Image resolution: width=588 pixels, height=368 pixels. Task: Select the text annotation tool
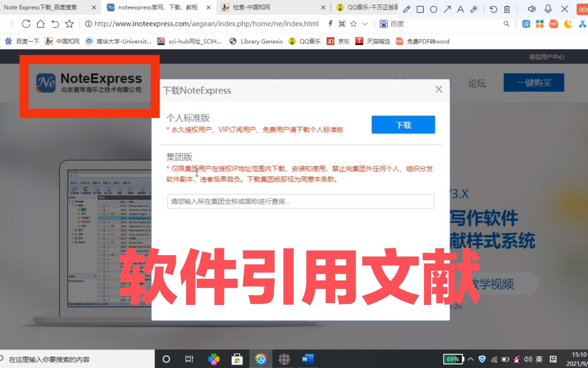[460, 9]
